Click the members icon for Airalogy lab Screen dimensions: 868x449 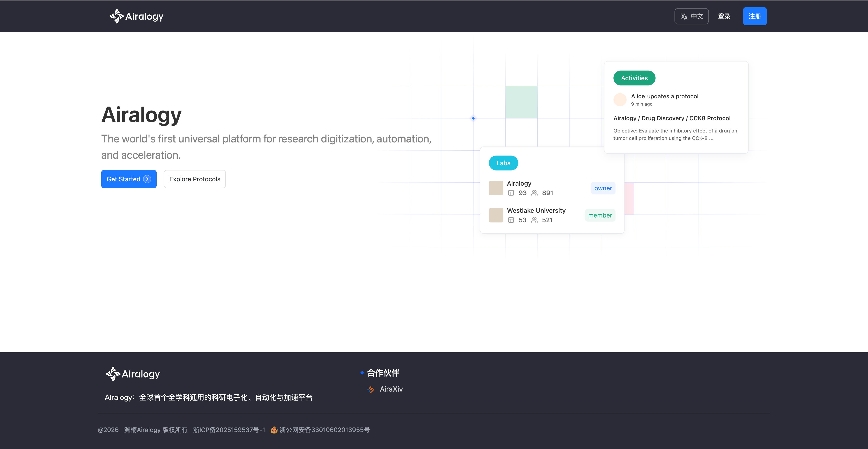click(x=534, y=193)
